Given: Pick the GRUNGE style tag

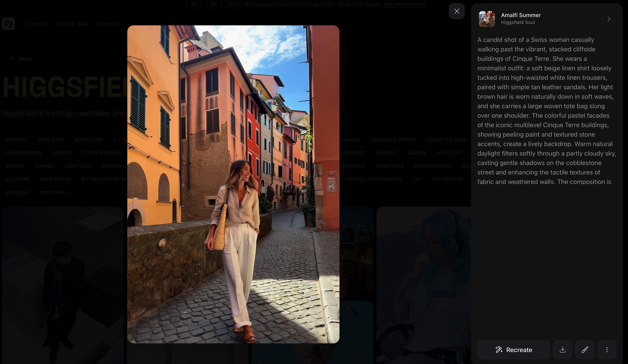Looking at the screenshot, I should click(x=416, y=153).
